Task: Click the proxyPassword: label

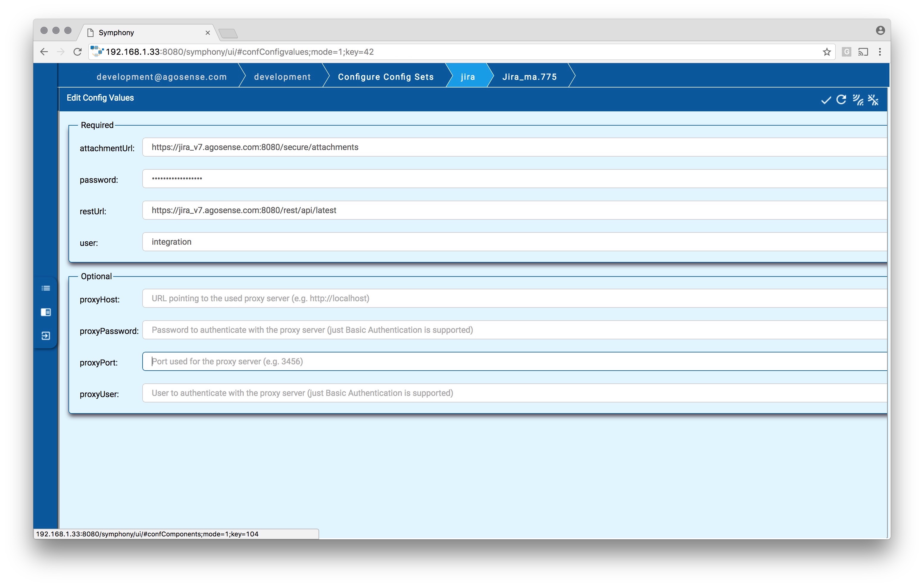Action: (x=109, y=331)
